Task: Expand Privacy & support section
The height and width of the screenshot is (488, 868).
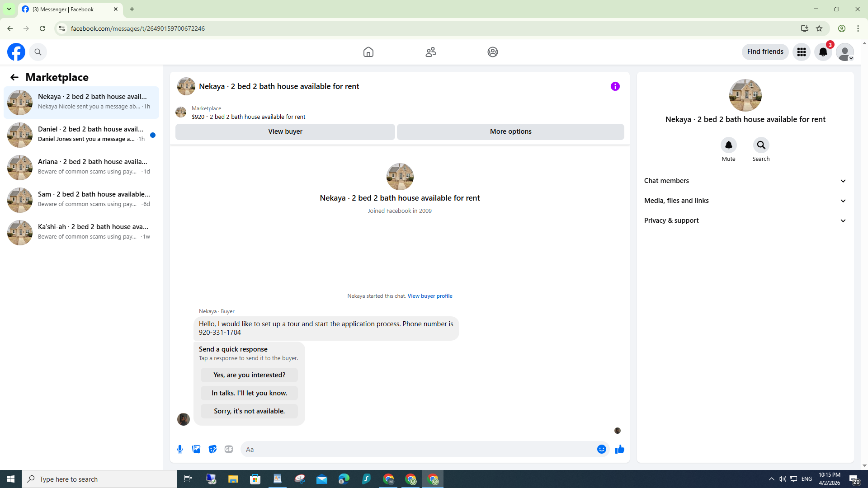Action: 745,221
